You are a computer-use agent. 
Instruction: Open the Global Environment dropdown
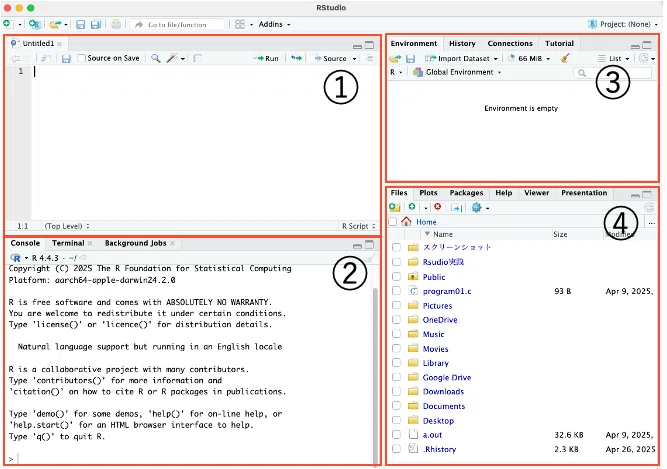457,72
